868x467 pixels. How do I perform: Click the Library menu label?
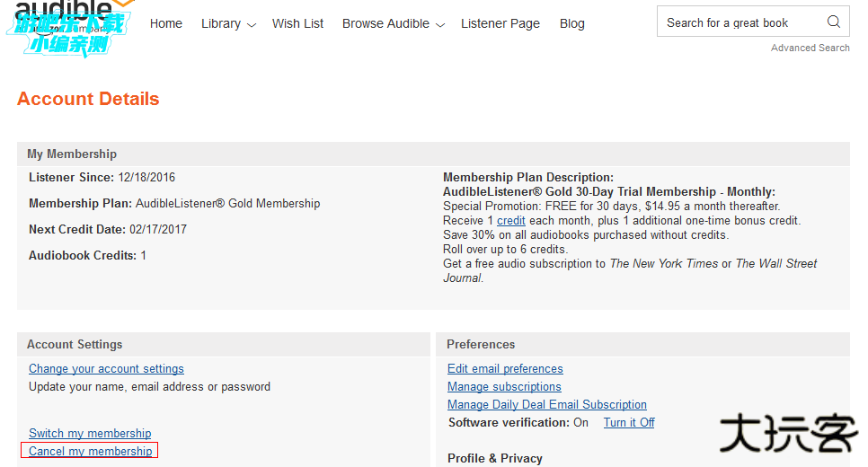click(x=220, y=23)
